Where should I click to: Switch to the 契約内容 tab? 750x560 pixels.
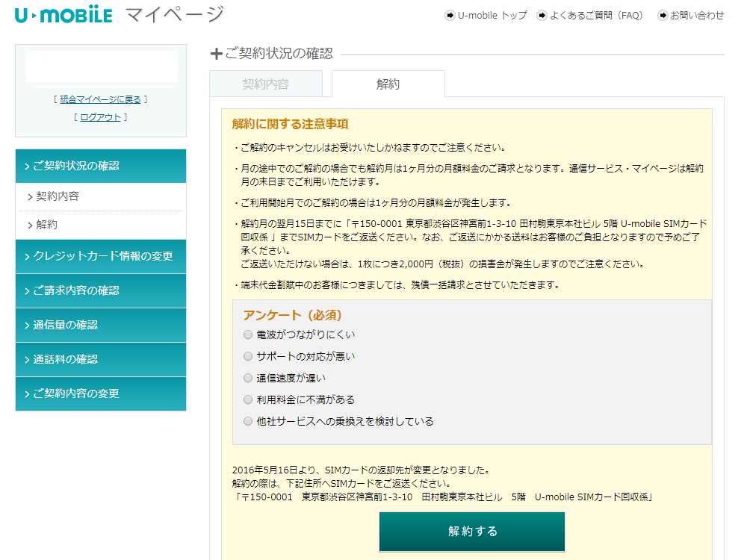coord(267,84)
